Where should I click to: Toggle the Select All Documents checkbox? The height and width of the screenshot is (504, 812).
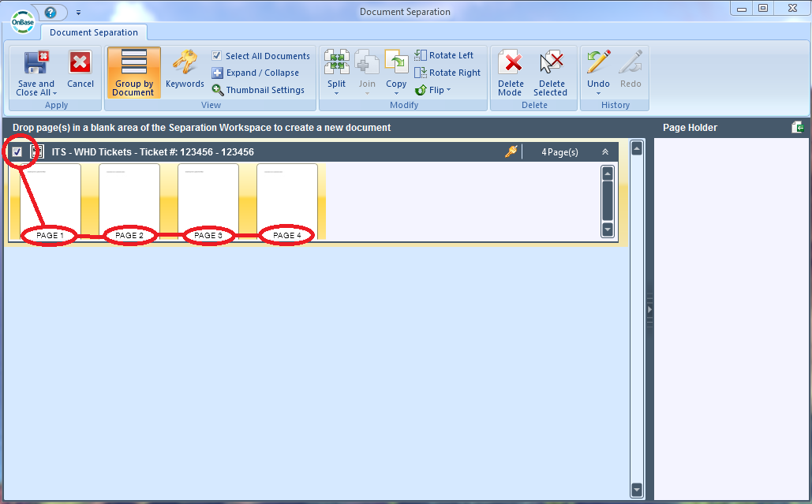click(217, 55)
